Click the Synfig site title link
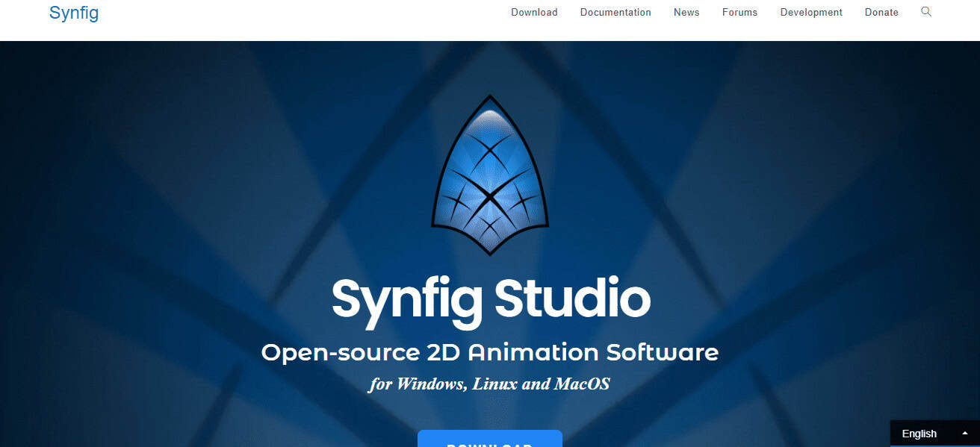The image size is (980, 447). click(x=74, y=13)
